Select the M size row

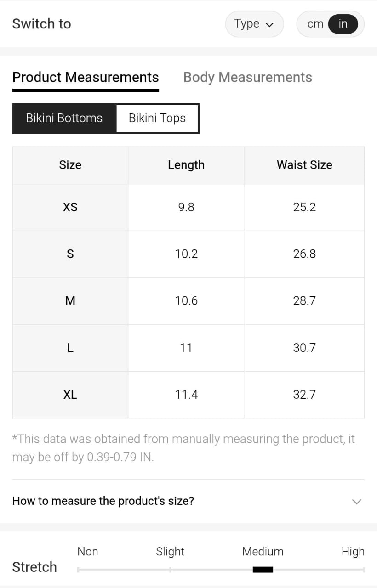coord(70,301)
